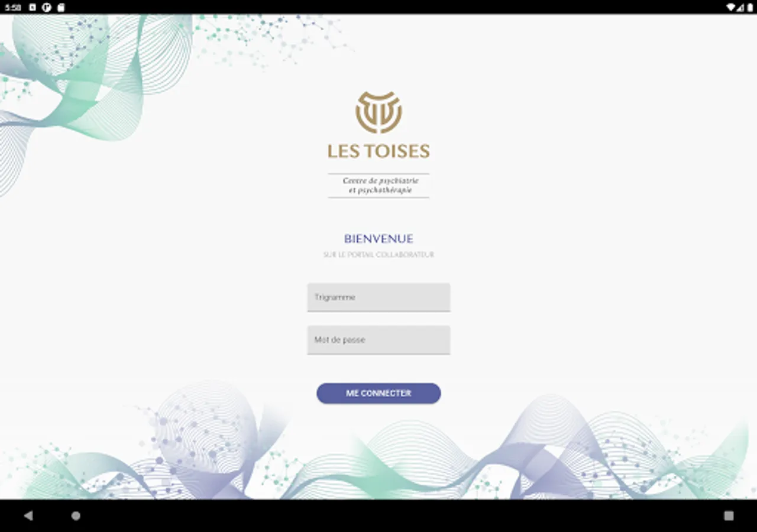The width and height of the screenshot is (757, 532).
Task: Tap the battery status icon
Action: [750, 8]
